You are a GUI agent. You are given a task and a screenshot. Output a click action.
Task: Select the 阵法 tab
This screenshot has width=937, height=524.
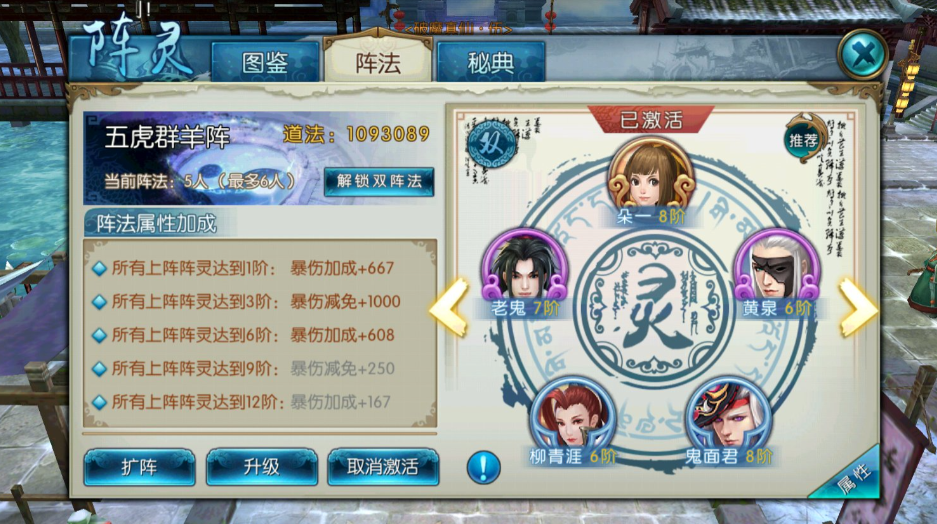378,60
